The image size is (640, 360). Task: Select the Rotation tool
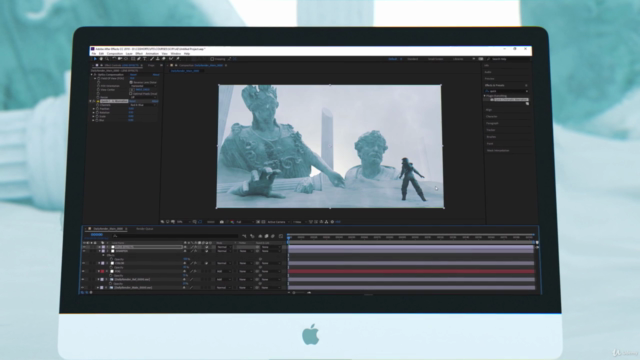click(x=114, y=59)
